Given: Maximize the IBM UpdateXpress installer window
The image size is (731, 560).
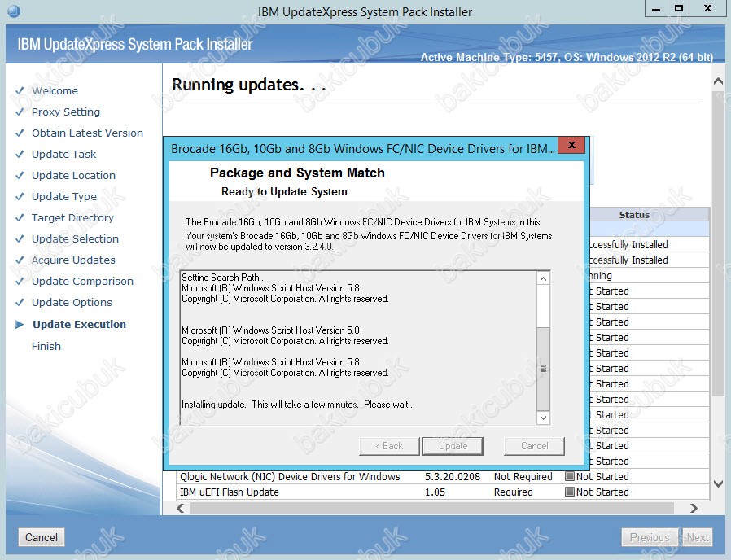Looking at the screenshot, I should 679,9.
